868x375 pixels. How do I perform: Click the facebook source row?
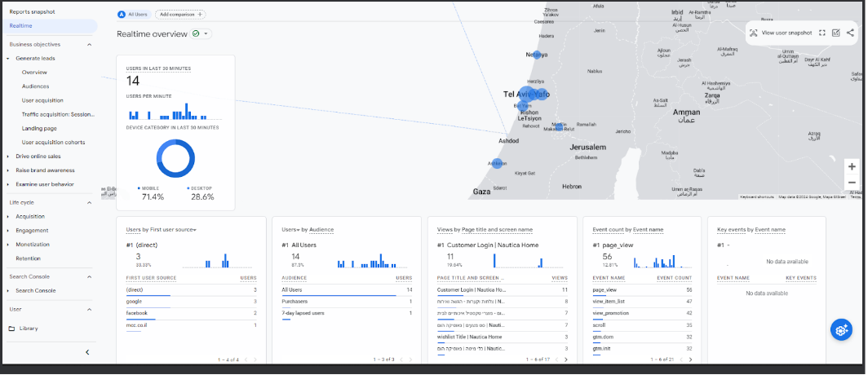pos(192,314)
